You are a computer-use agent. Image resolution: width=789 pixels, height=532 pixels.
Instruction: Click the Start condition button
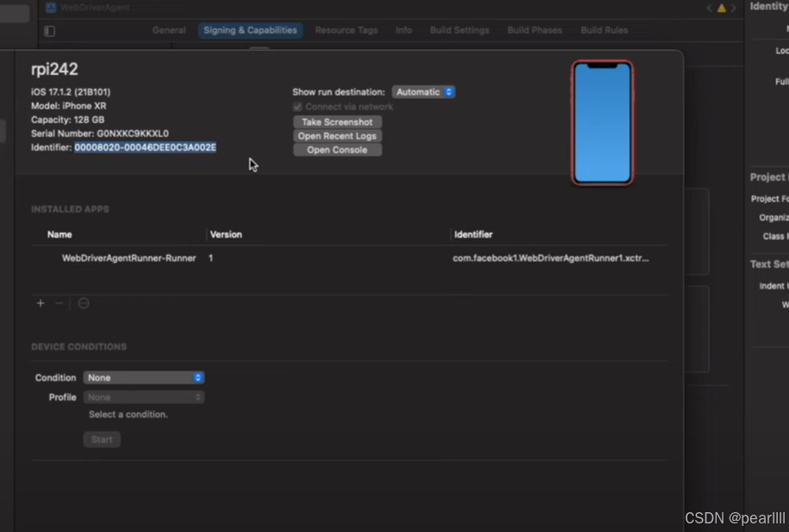click(x=101, y=439)
